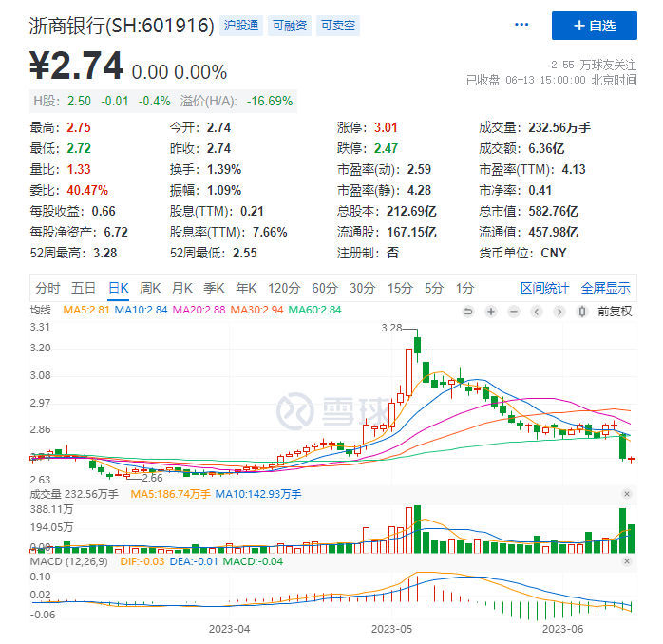This screenshot has width=663, height=644.
Task: Switch to the 1分 chart tab
Action: (x=464, y=289)
